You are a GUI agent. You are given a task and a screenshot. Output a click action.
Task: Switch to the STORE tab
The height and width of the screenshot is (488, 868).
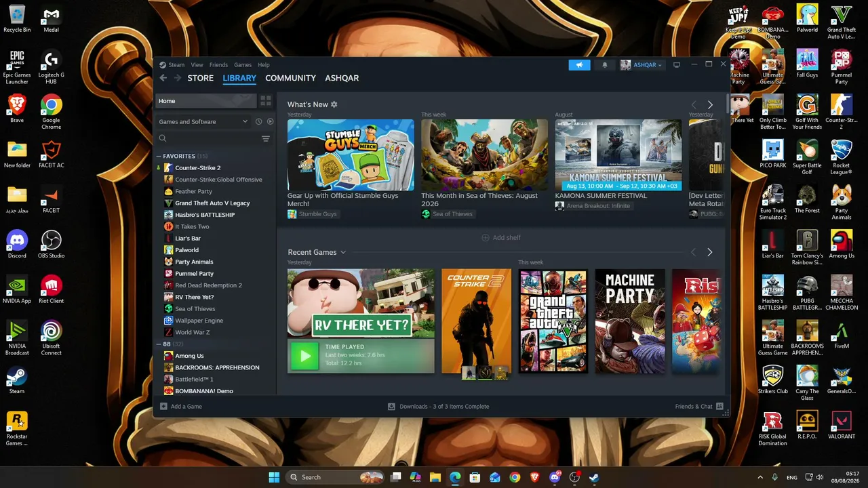201,78
